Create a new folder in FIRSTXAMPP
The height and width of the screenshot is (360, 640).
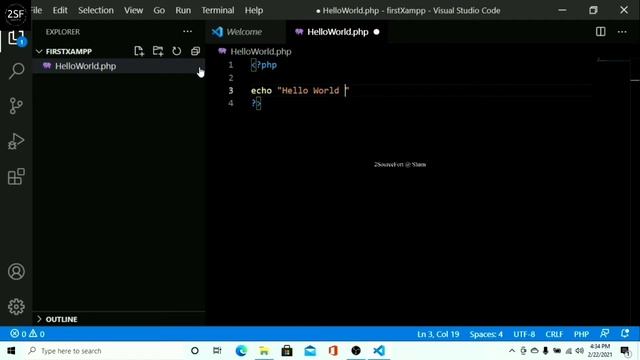(158, 51)
